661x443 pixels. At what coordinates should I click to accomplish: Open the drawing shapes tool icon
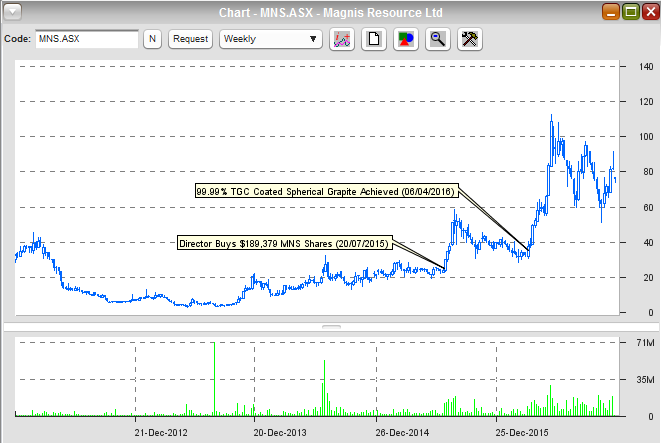(x=406, y=39)
